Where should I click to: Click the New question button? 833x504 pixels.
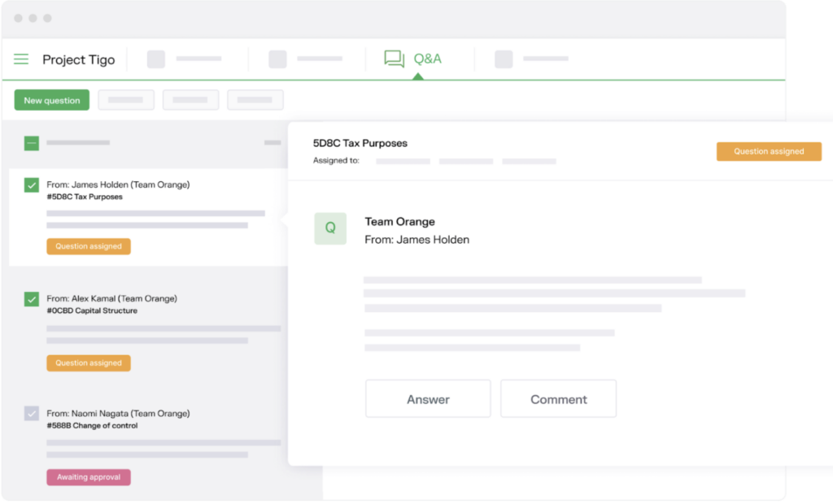tap(52, 100)
